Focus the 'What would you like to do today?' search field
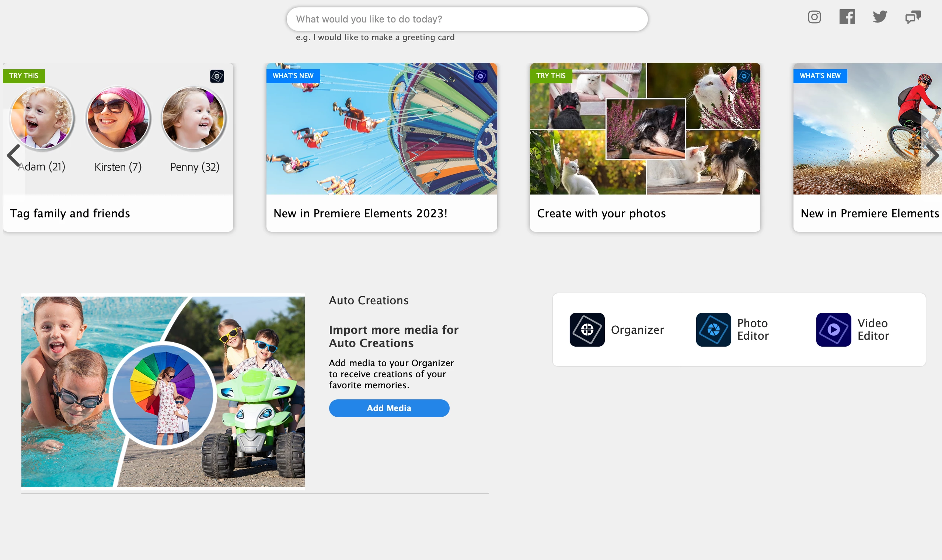Image resolution: width=942 pixels, height=560 pixels. 467,19
